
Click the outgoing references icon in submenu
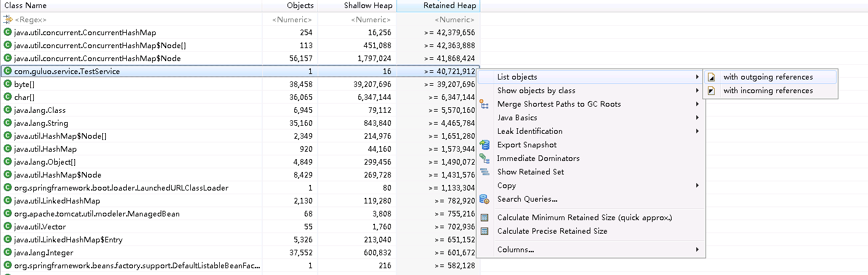[712, 77]
